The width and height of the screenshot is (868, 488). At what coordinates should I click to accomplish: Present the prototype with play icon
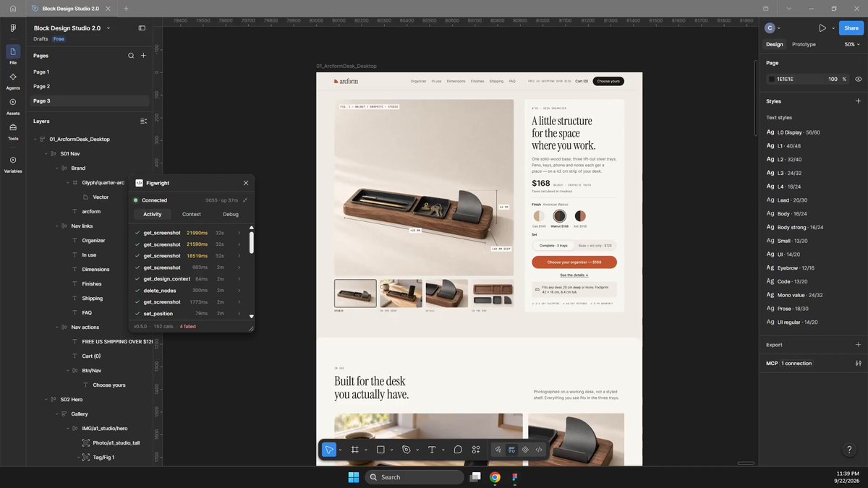pos(822,28)
